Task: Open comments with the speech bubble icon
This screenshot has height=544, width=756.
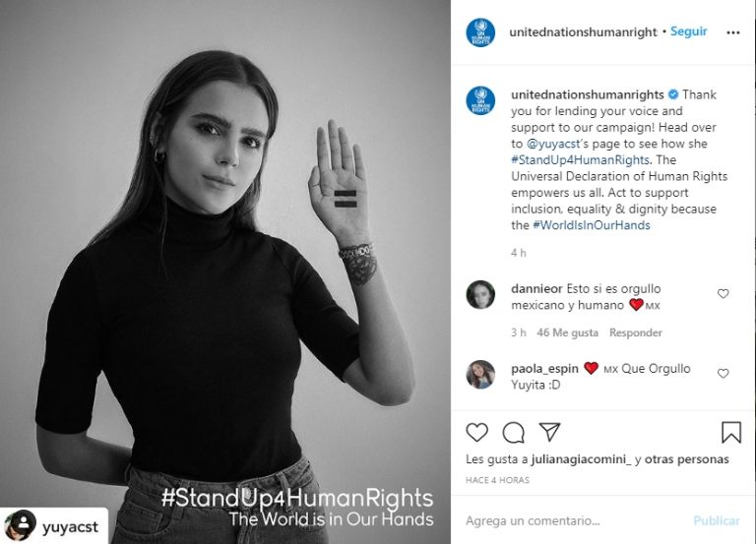Action: [513, 432]
